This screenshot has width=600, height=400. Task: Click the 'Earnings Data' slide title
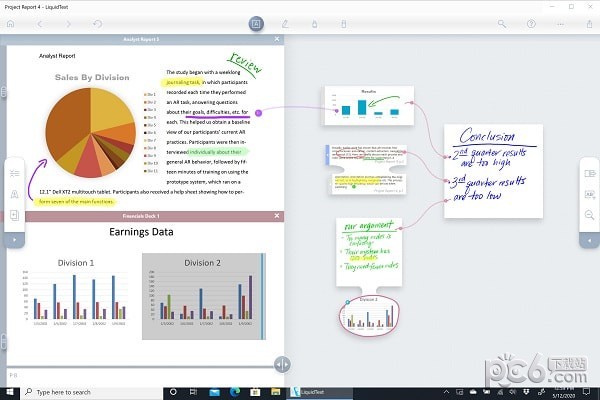click(x=141, y=232)
